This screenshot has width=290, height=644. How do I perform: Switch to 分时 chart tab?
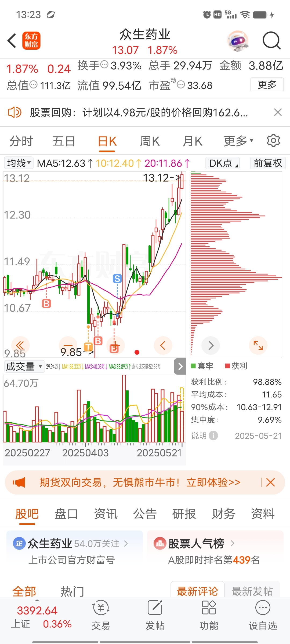pos(21,141)
